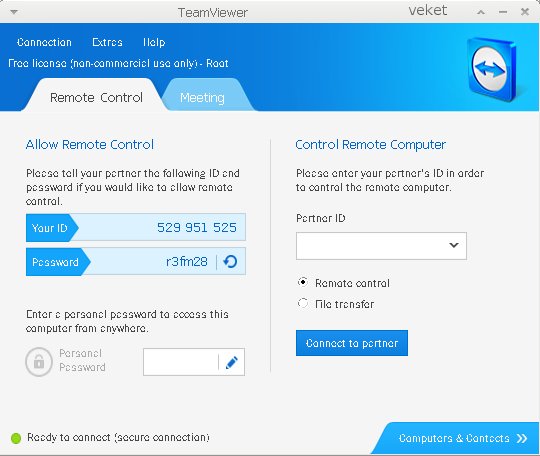Click the Control Remote Computer heading
The height and width of the screenshot is (456, 540).
pos(371,145)
